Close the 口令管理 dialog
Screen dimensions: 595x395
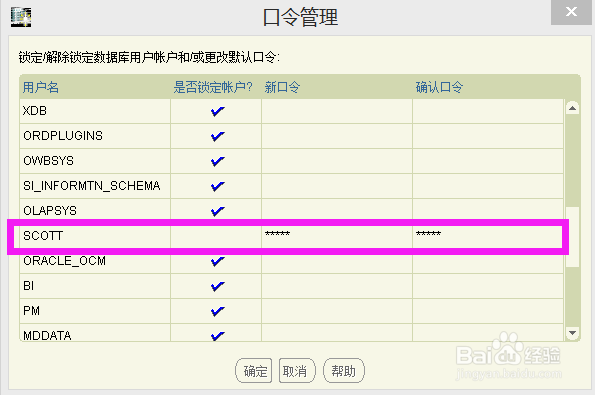click(x=571, y=12)
